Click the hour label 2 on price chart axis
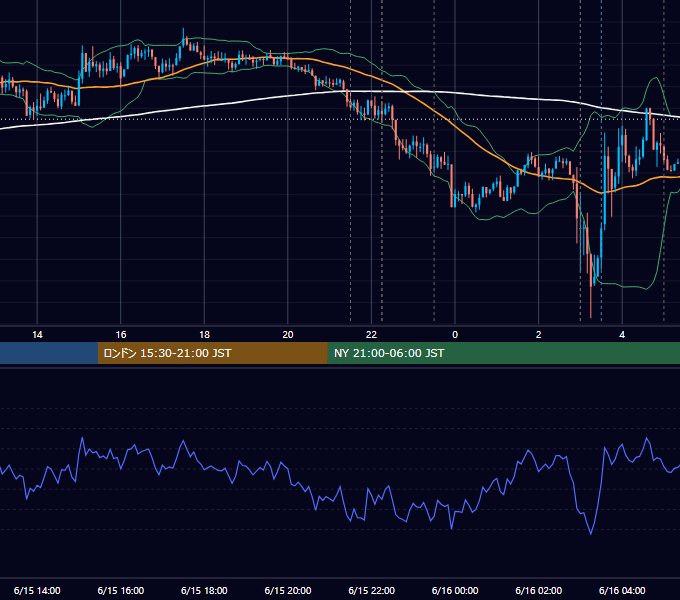Viewport: 680px width, 600px height. pos(539,335)
